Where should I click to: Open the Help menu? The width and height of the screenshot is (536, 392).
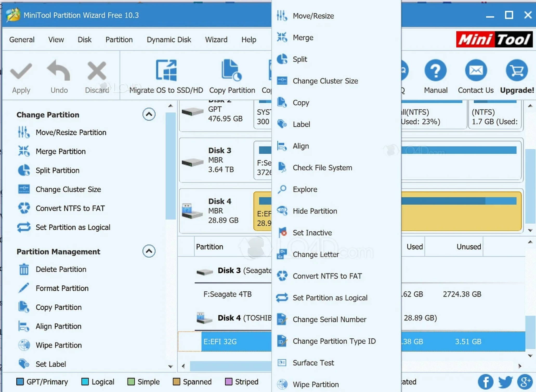(249, 40)
